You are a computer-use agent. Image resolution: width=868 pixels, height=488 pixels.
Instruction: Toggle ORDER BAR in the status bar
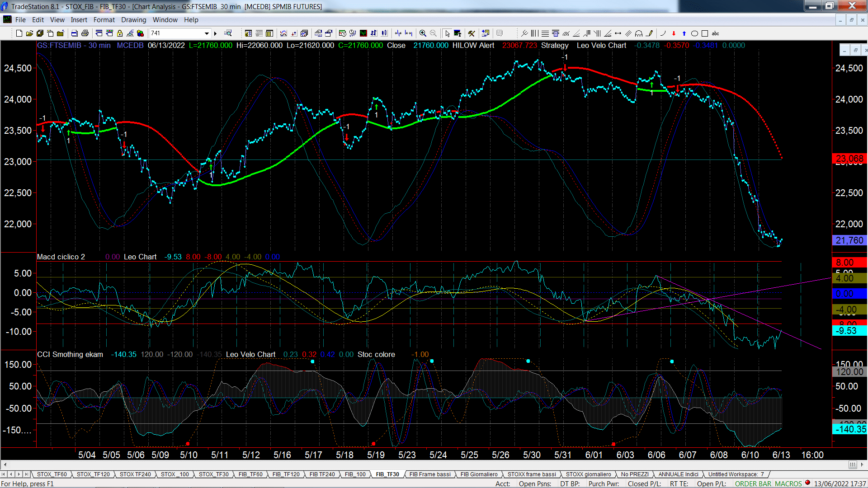(753, 483)
